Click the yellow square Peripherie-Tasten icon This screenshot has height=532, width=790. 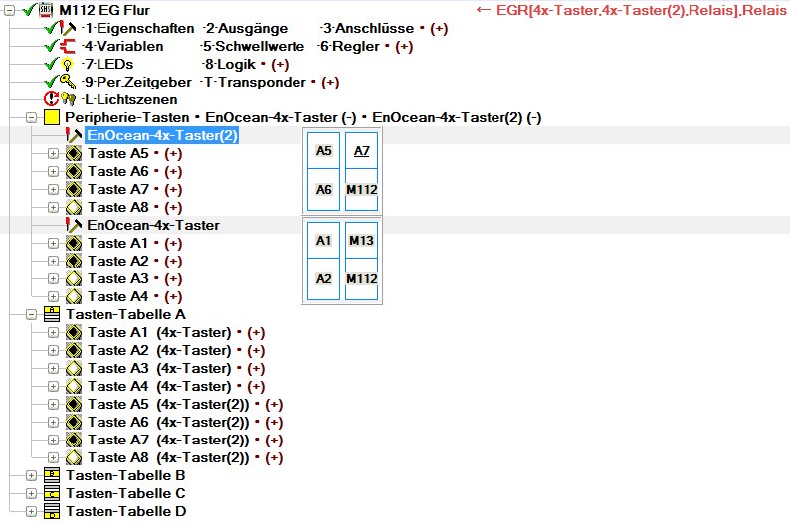52,117
